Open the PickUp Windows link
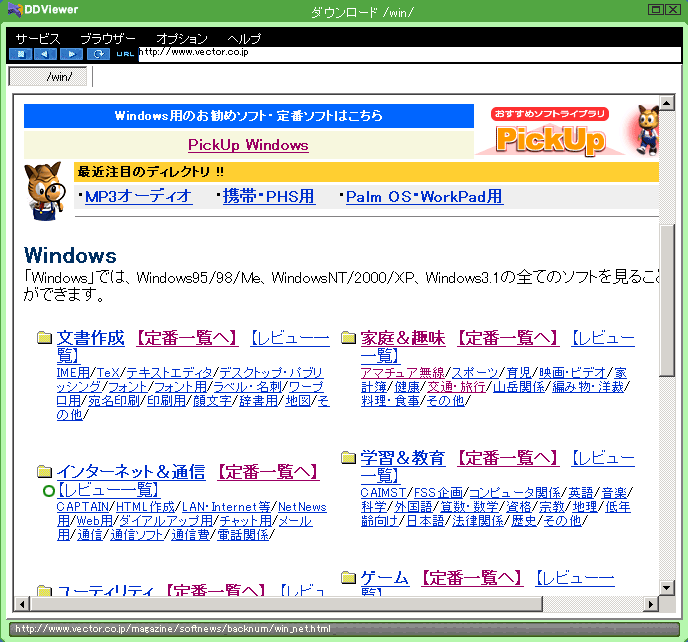The height and width of the screenshot is (642, 688). (248, 145)
